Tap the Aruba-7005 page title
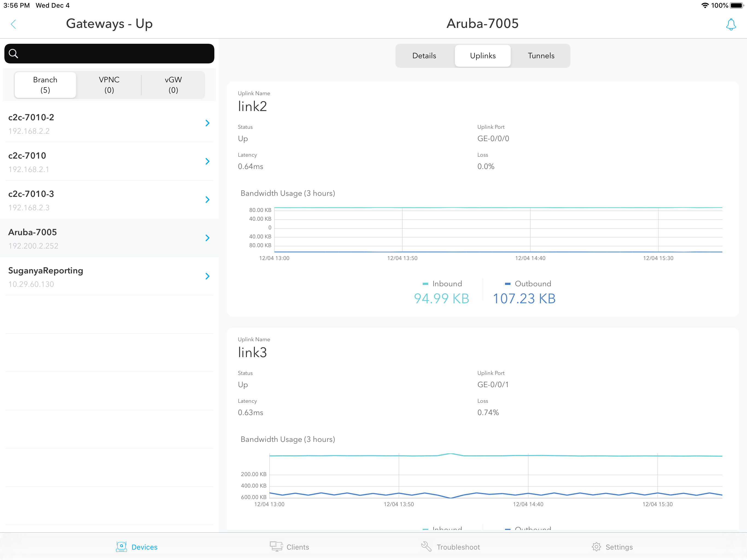This screenshot has width=747, height=560. (x=482, y=24)
